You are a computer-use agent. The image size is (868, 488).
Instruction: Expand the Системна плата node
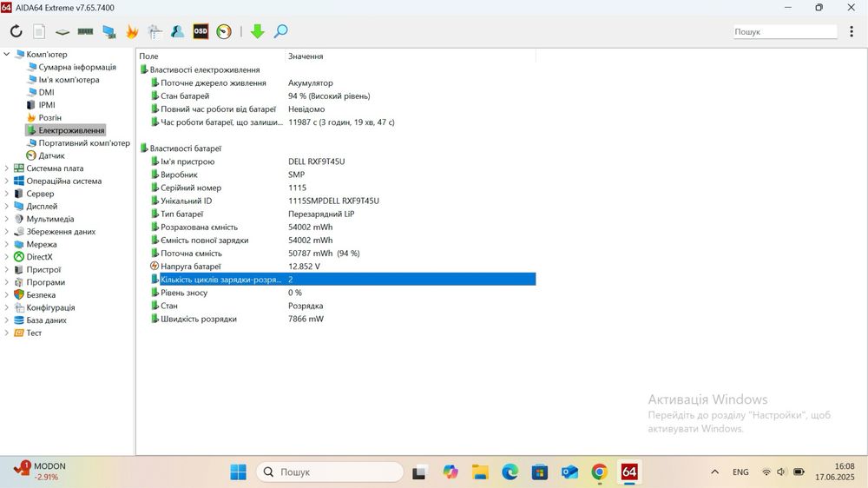7,168
